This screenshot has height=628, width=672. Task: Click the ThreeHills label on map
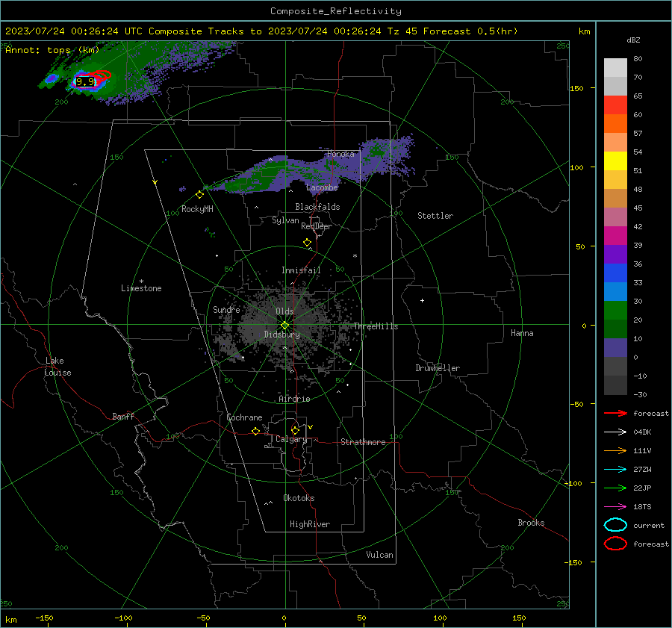pyautogui.click(x=376, y=326)
